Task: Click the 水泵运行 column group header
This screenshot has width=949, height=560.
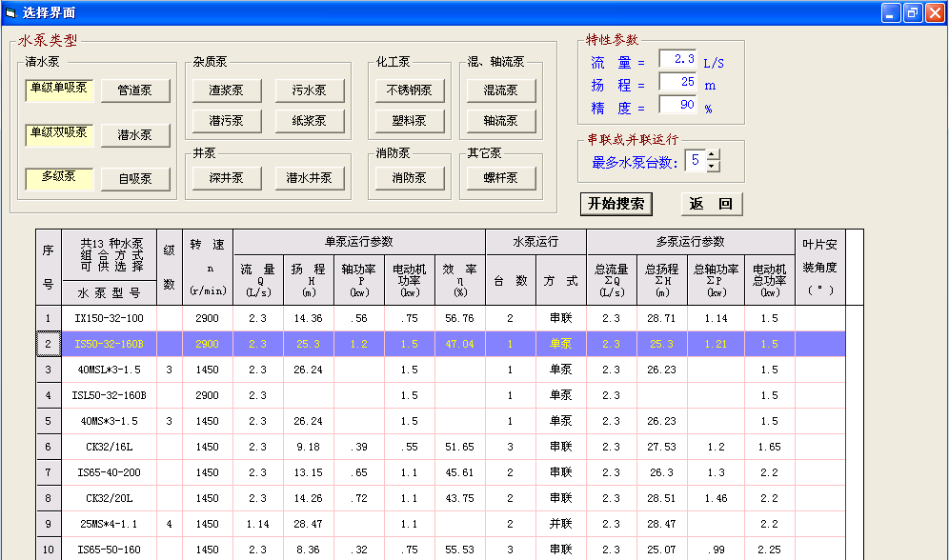Action: click(x=535, y=242)
